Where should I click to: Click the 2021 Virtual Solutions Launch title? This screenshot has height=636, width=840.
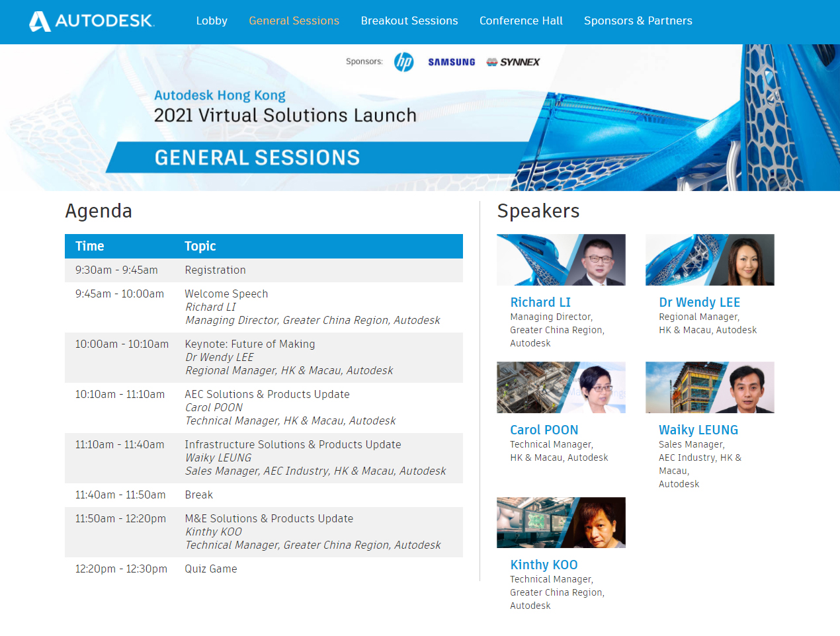(285, 116)
